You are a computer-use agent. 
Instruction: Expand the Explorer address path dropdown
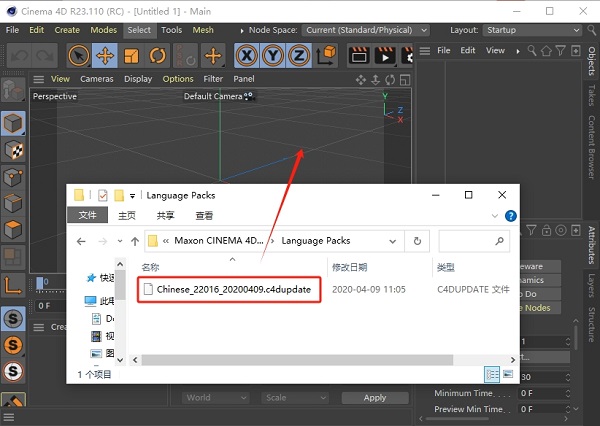[392, 241]
